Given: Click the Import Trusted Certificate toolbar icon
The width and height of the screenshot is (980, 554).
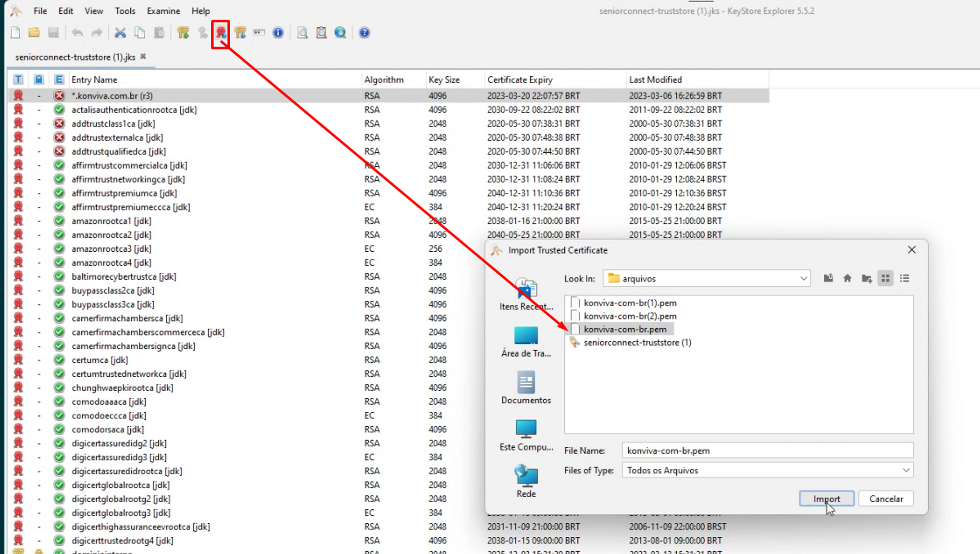Looking at the screenshot, I should [221, 33].
